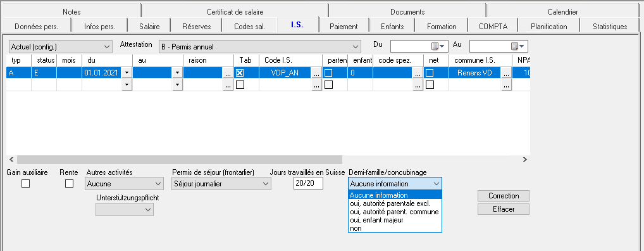This screenshot has height=251, width=644.
Task: Switch to the Salaire tab
Action: (149, 27)
